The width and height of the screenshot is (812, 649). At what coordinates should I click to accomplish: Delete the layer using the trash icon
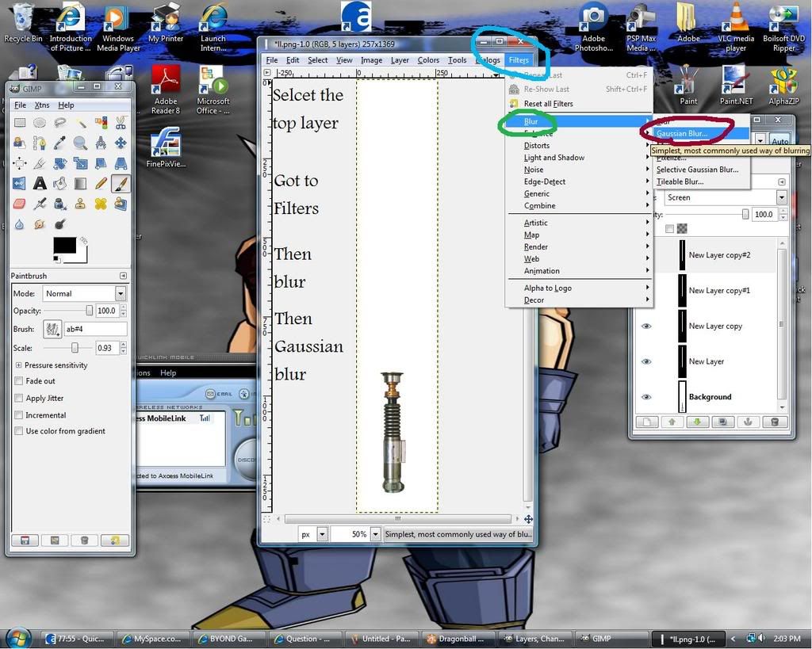pos(774,422)
